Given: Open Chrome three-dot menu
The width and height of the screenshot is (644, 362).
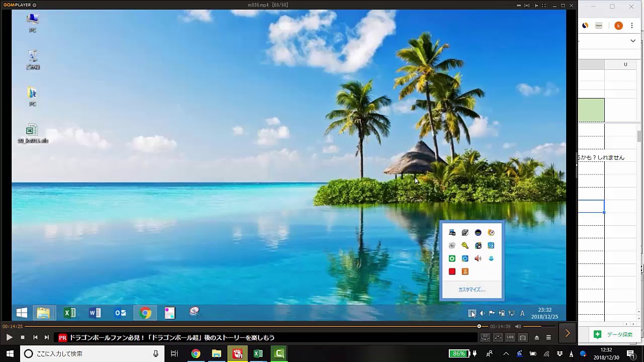Looking at the screenshot, I should click(632, 26).
